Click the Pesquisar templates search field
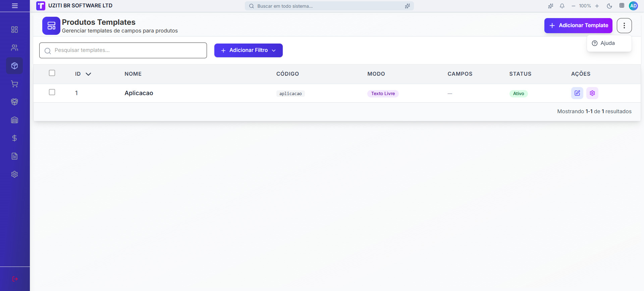 coord(123,50)
